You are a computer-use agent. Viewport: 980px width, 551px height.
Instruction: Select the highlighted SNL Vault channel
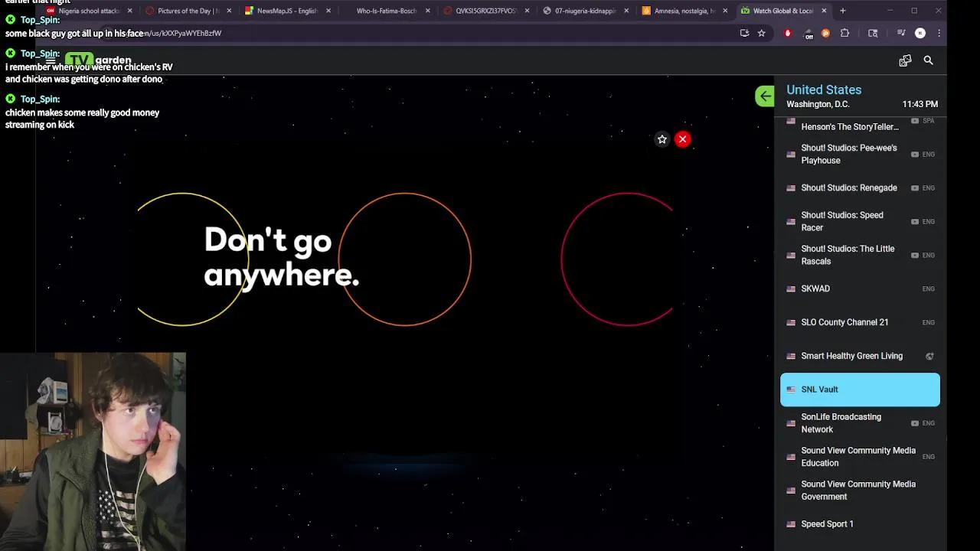pos(860,390)
